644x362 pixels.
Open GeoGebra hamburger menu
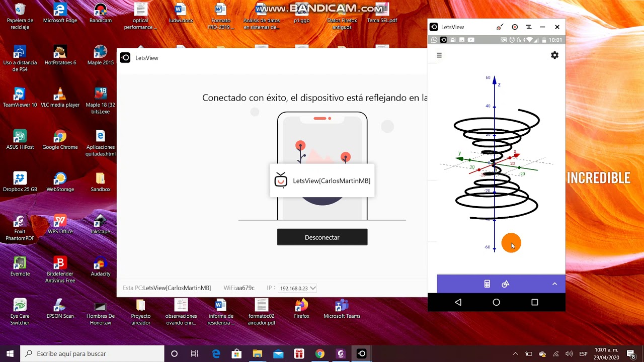pos(439,55)
